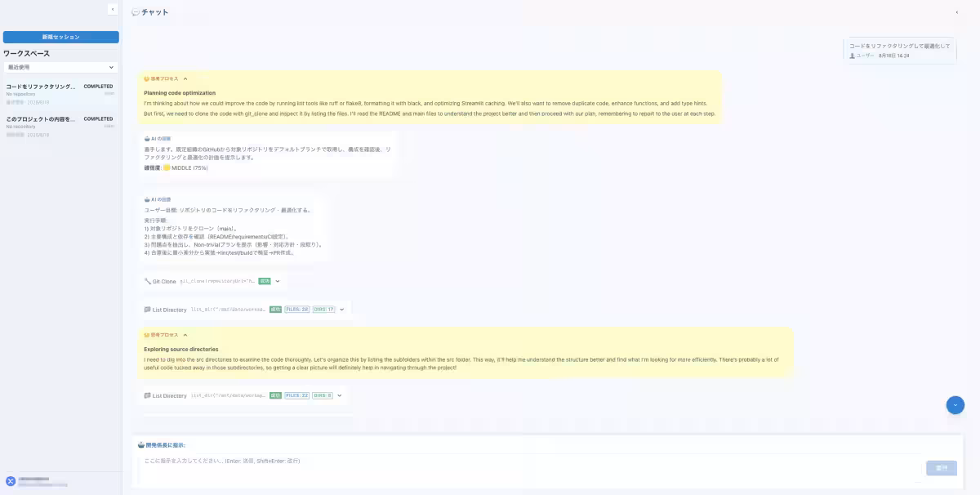The image size is (980, 495).
Task: Start a new session with 新規セッション
Action: point(60,37)
